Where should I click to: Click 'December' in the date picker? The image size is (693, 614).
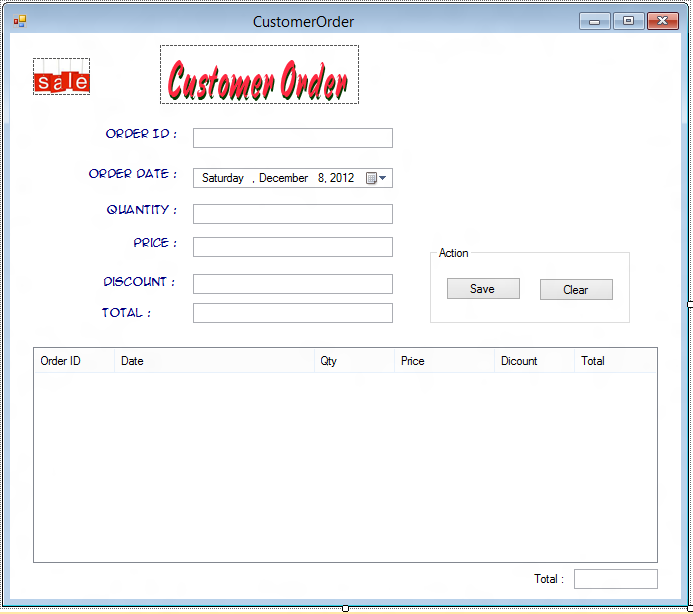tap(283, 178)
